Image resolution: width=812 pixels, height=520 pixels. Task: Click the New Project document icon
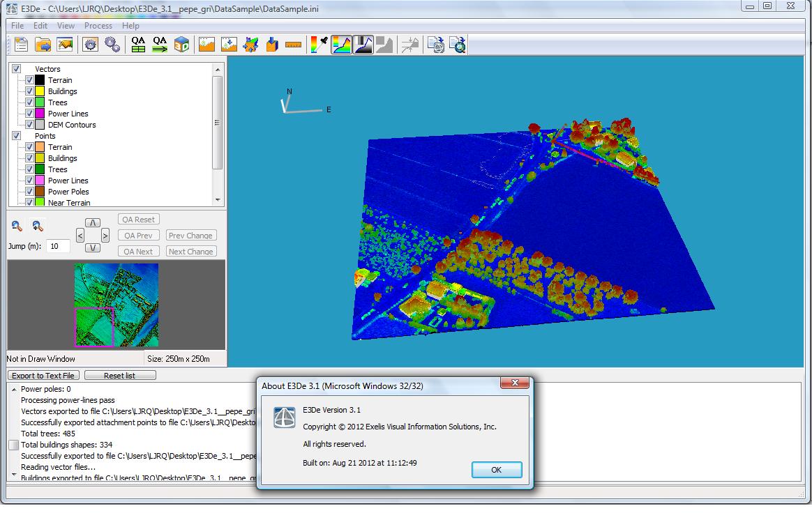(x=21, y=45)
